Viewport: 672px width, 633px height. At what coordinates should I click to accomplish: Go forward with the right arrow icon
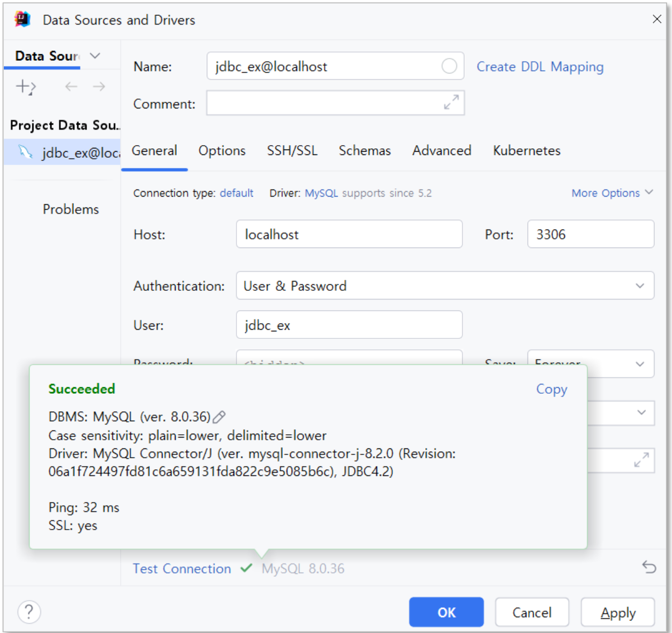(99, 87)
